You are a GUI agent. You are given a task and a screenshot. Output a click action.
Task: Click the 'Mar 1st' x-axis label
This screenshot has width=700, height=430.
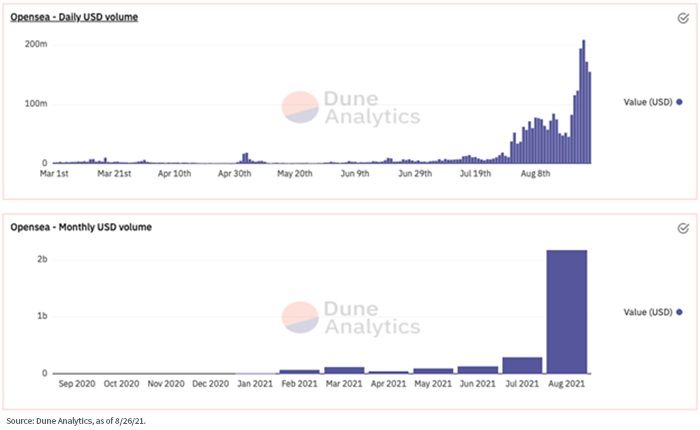tap(54, 173)
